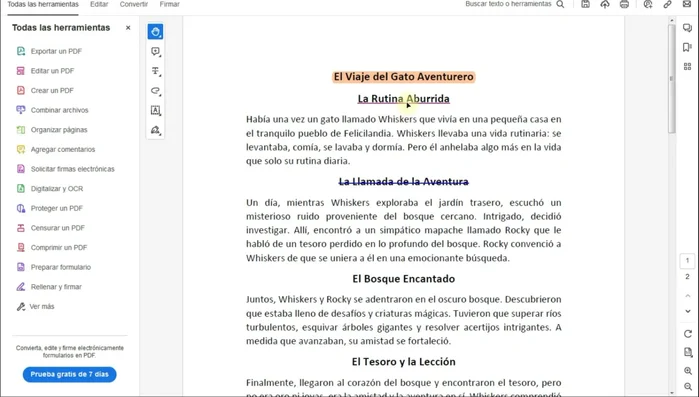Select the add text box tool
Image resolution: width=699 pixels, height=397 pixels.
pos(156,111)
